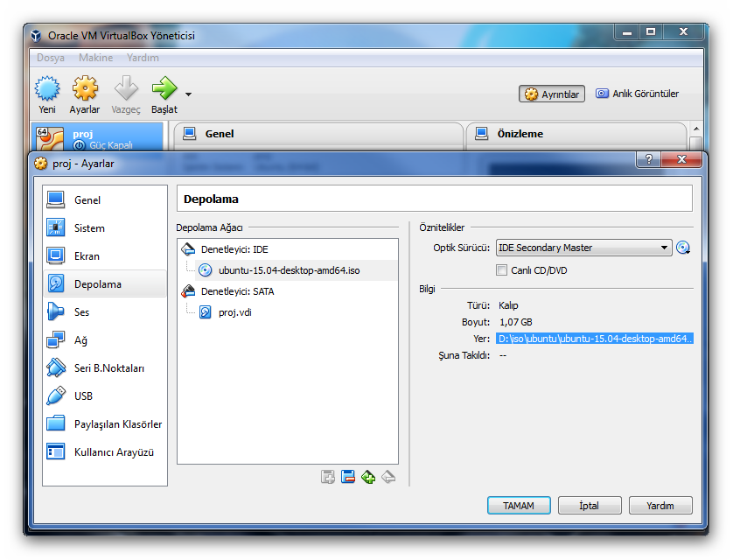The image size is (733, 560).
Task: Click the Yeni (New) toolbar icon
Action: [x=47, y=95]
